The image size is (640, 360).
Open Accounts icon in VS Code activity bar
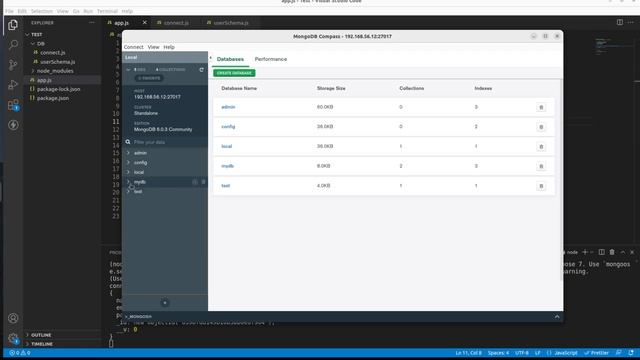(13, 318)
